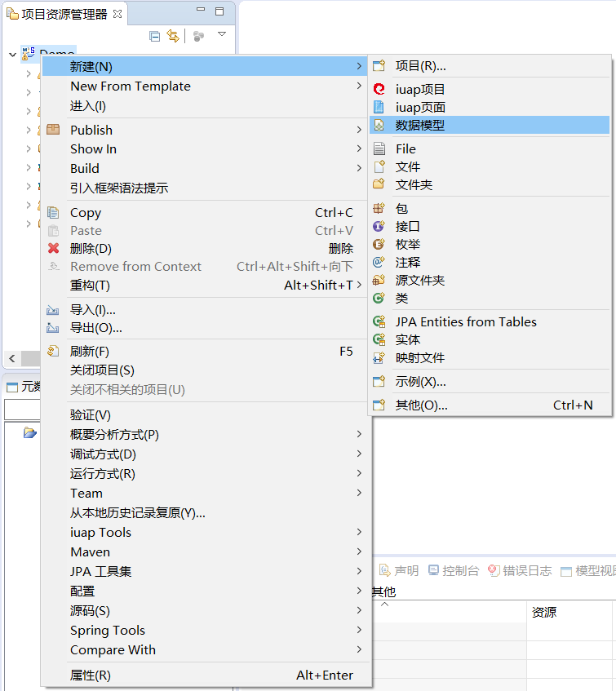
Task: Select 数据模型 in the New submenu
Action: coord(419,125)
